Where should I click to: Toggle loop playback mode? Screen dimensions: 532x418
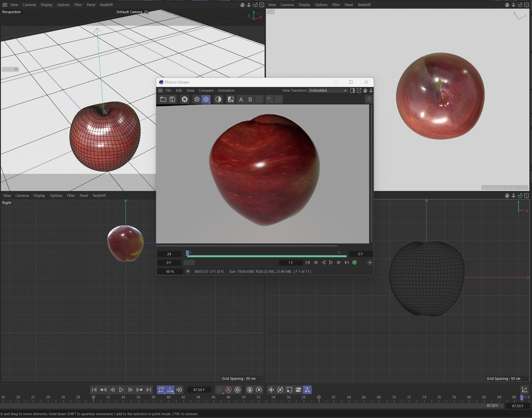coord(161,390)
